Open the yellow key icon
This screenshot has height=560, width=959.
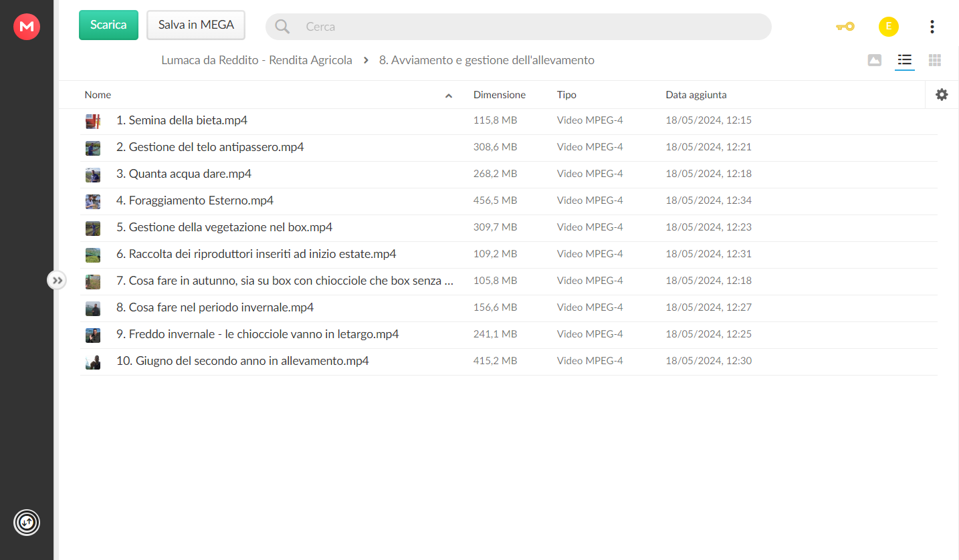click(845, 27)
